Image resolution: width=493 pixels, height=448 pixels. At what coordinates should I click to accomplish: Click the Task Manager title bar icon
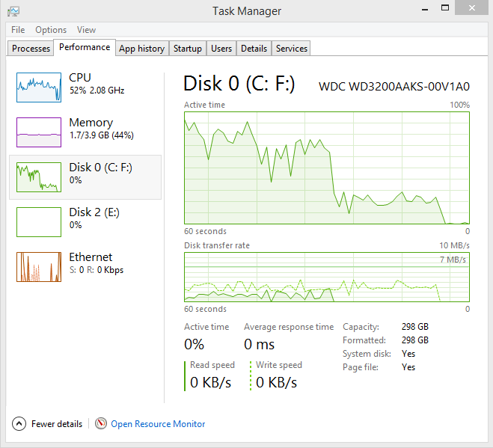13,10
